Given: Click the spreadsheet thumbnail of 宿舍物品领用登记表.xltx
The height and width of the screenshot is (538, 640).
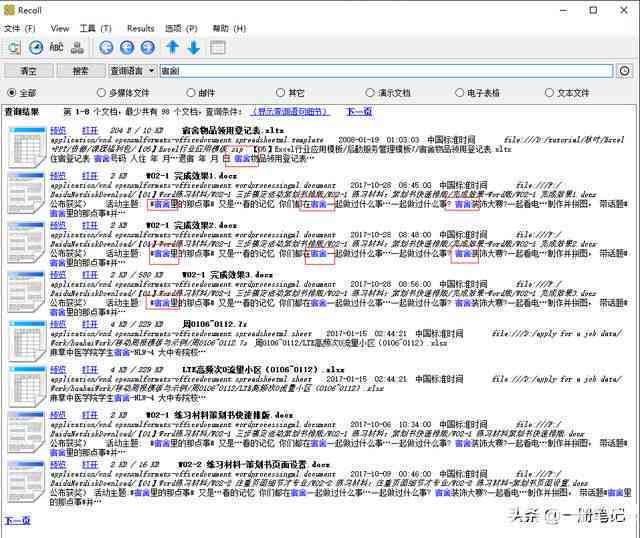Looking at the screenshot, I should pos(27,147).
